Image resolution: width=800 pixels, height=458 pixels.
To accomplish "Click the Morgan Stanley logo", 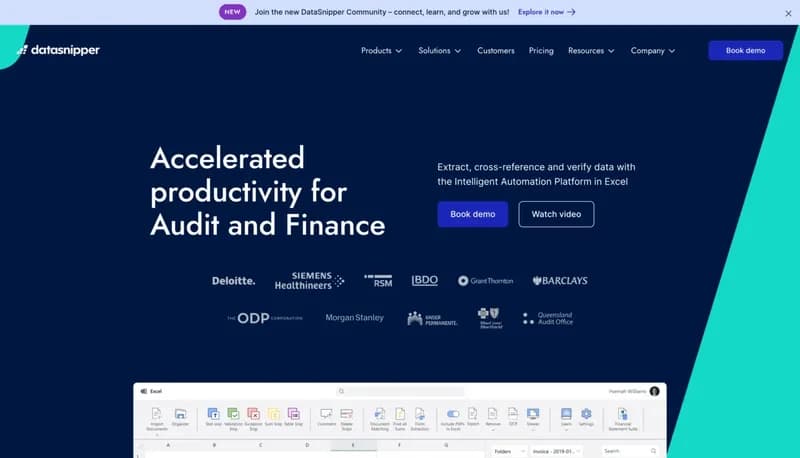I will [355, 317].
